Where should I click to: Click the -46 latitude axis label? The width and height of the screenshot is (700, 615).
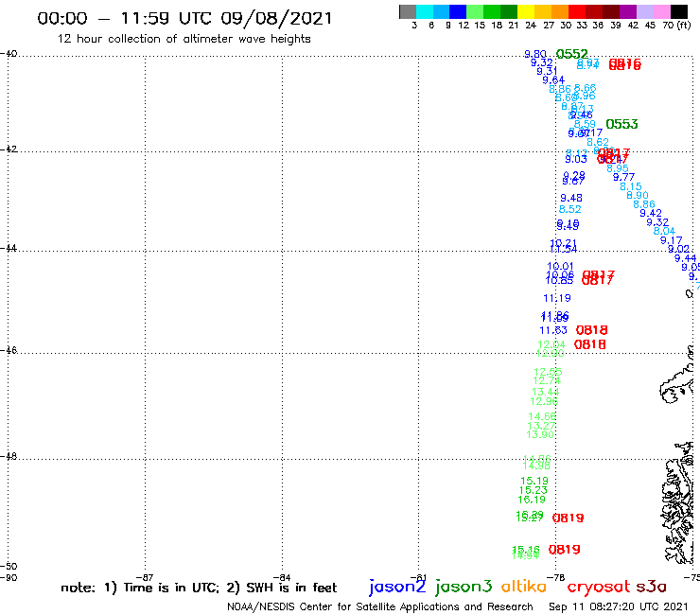pyautogui.click(x=9, y=350)
